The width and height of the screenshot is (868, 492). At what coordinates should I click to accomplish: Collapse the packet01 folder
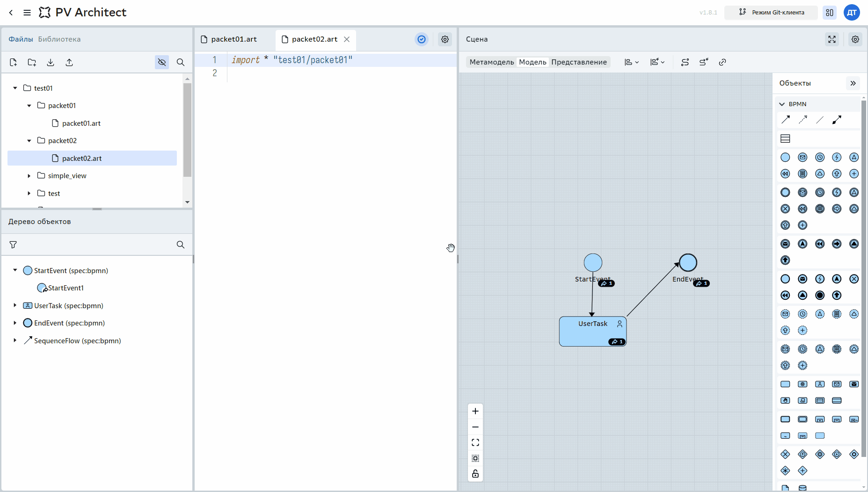point(29,106)
